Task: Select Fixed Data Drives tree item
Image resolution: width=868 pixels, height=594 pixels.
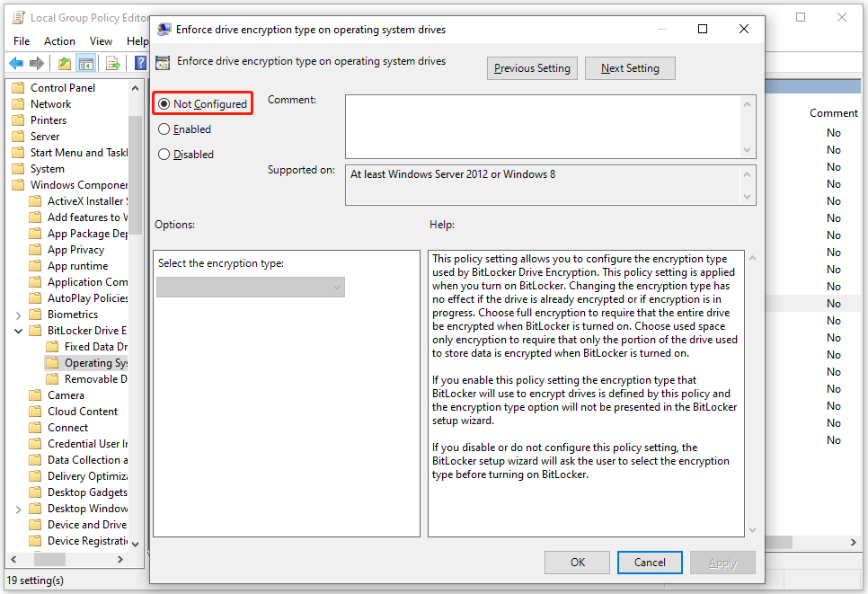Action: coord(96,347)
